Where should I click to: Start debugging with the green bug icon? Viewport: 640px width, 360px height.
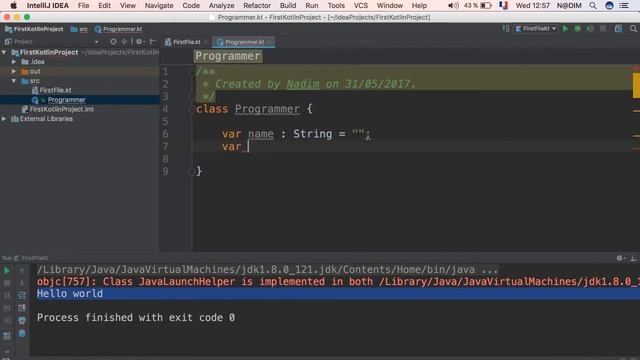578,29
